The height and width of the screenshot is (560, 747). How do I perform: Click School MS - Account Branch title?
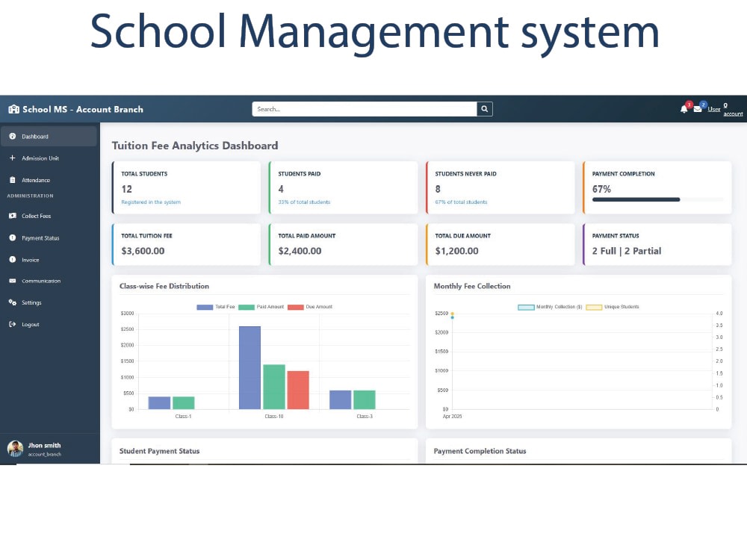tap(83, 109)
